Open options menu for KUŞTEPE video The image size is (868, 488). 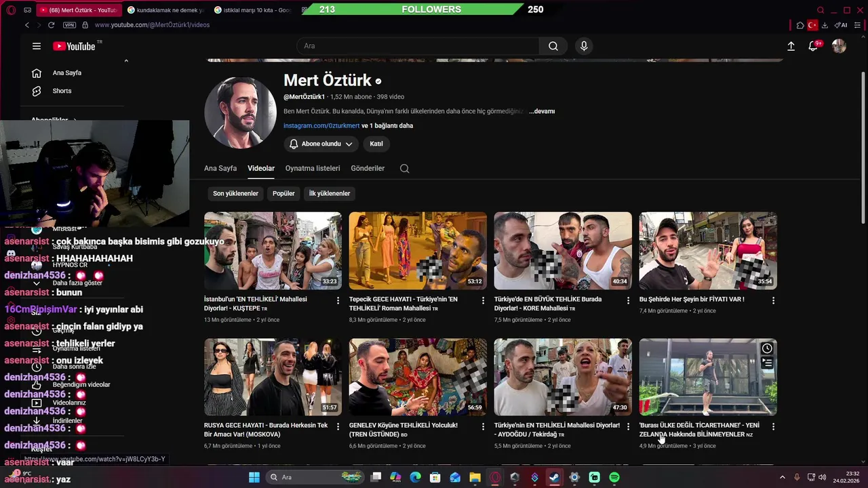(338, 300)
